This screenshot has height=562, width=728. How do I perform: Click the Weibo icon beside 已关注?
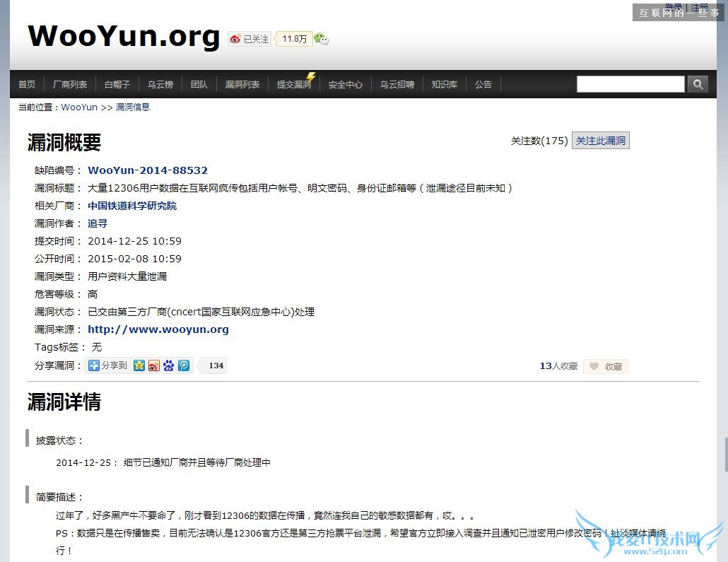click(x=235, y=39)
